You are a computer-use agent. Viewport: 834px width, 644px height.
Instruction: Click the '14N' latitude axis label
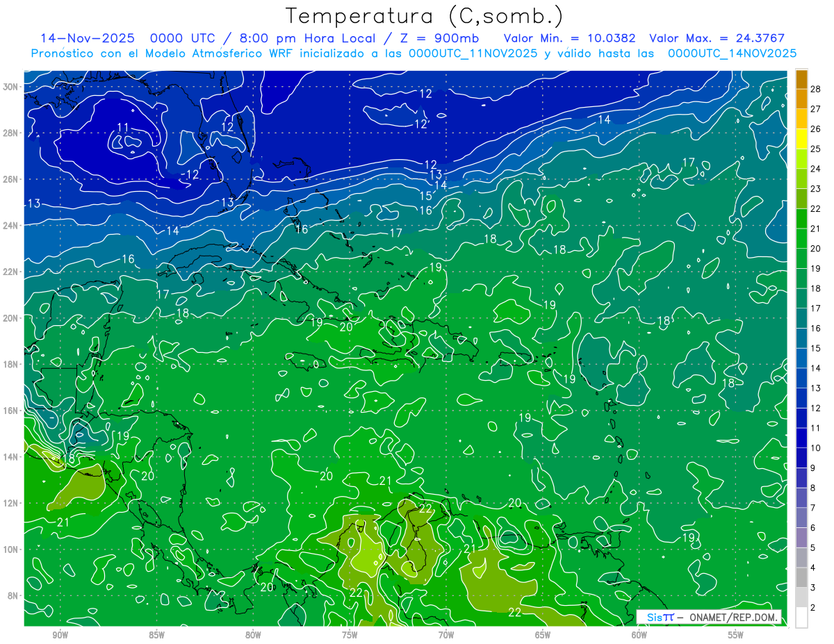10,456
